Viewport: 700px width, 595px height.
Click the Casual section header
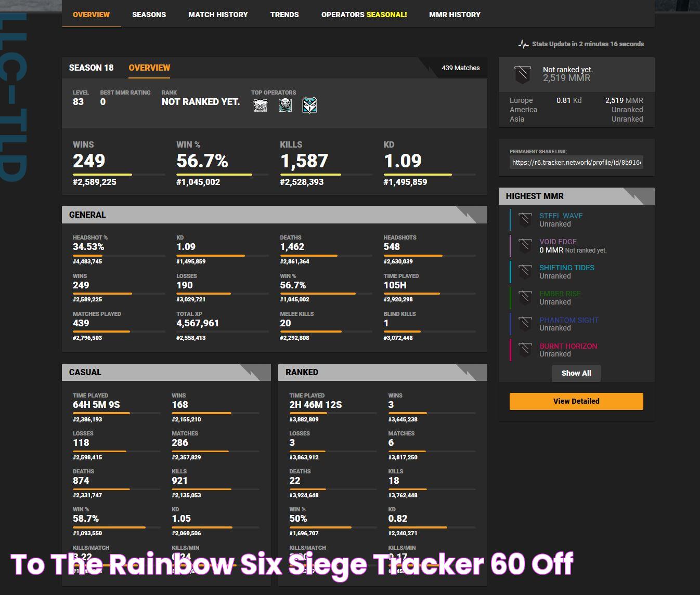click(166, 372)
